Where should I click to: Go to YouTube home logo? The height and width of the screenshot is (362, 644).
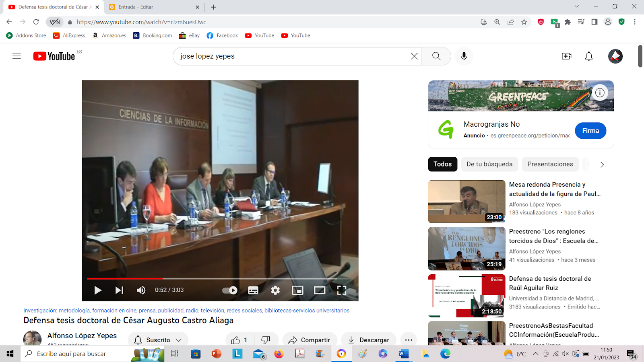[x=54, y=56]
